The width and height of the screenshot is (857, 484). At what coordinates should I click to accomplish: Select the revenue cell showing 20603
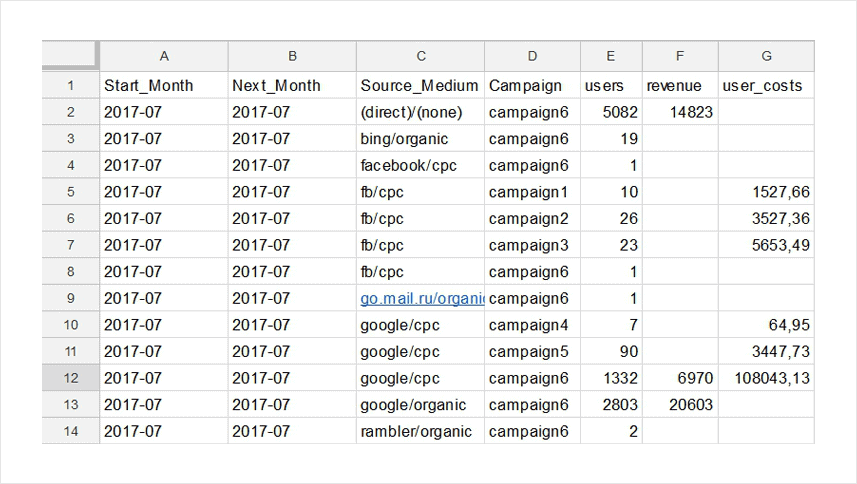coord(680,405)
